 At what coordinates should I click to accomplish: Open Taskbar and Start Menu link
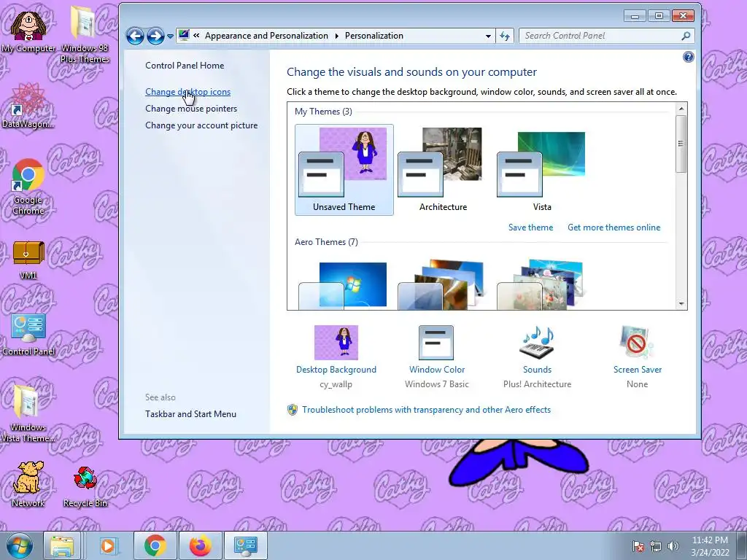190,414
